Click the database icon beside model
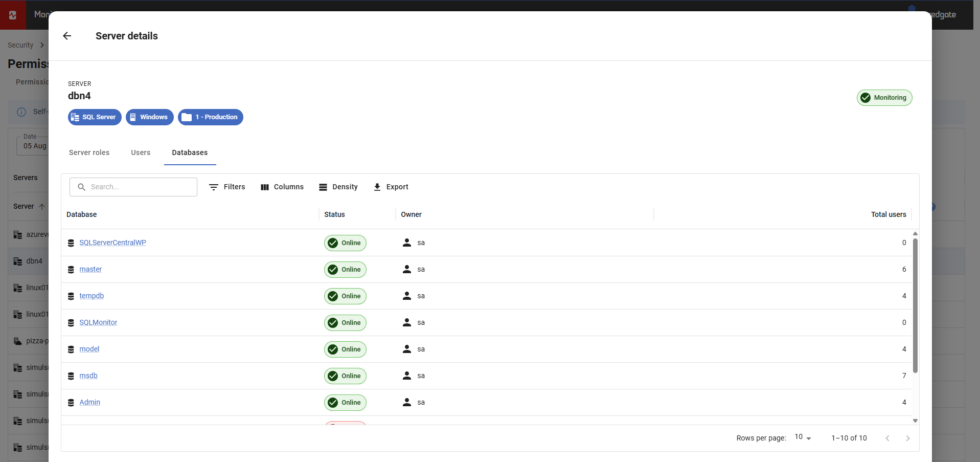Viewport: 980px width, 462px height. pos(71,349)
